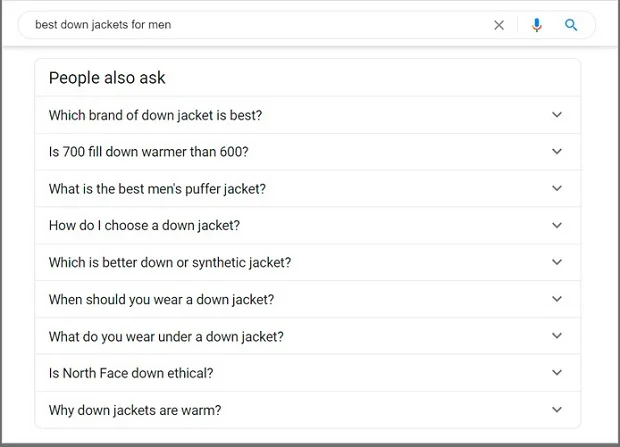The width and height of the screenshot is (620, 447).
Task: Click the chevron for 'Why down jackets are warm?'
Action: coord(557,410)
